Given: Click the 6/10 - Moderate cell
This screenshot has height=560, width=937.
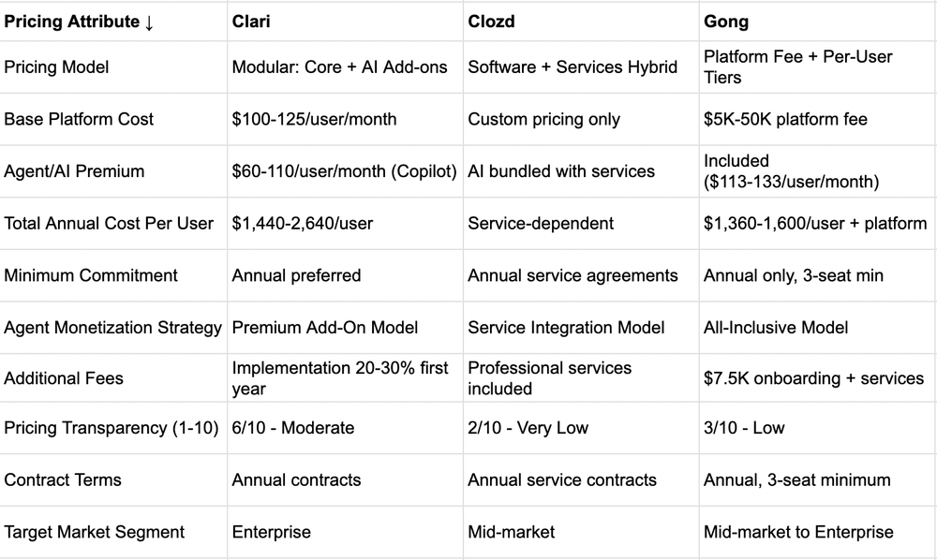Looking at the screenshot, I should 345,427.
